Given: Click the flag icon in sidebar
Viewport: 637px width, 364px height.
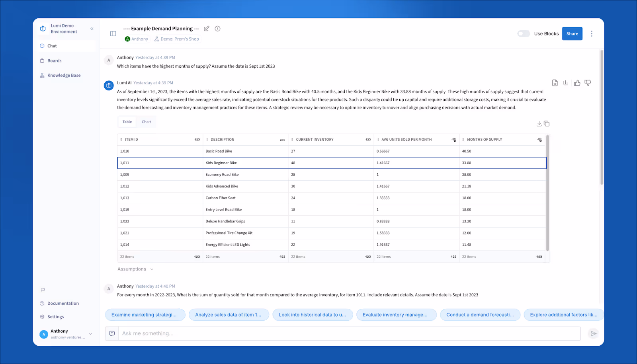Looking at the screenshot, I should [43, 290].
